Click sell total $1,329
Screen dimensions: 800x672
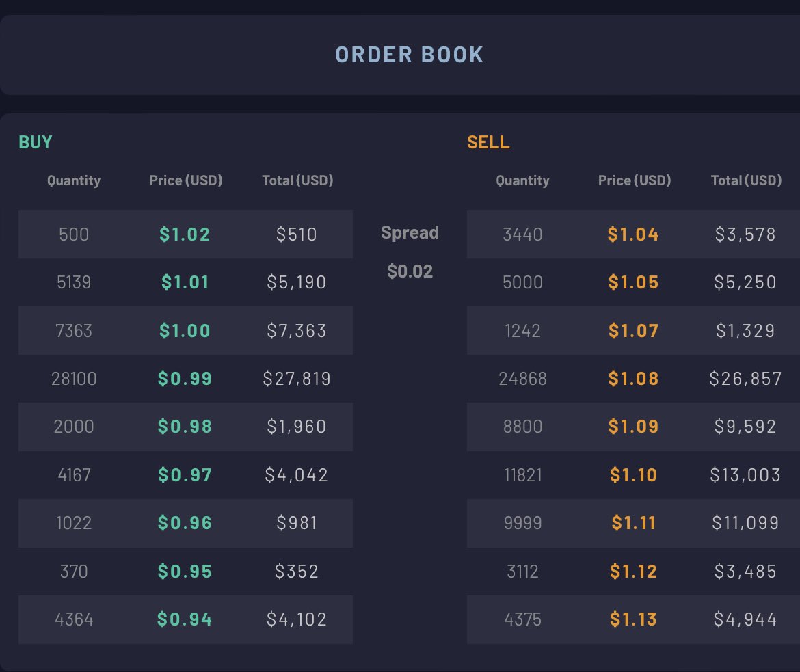[x=745, y=331]
